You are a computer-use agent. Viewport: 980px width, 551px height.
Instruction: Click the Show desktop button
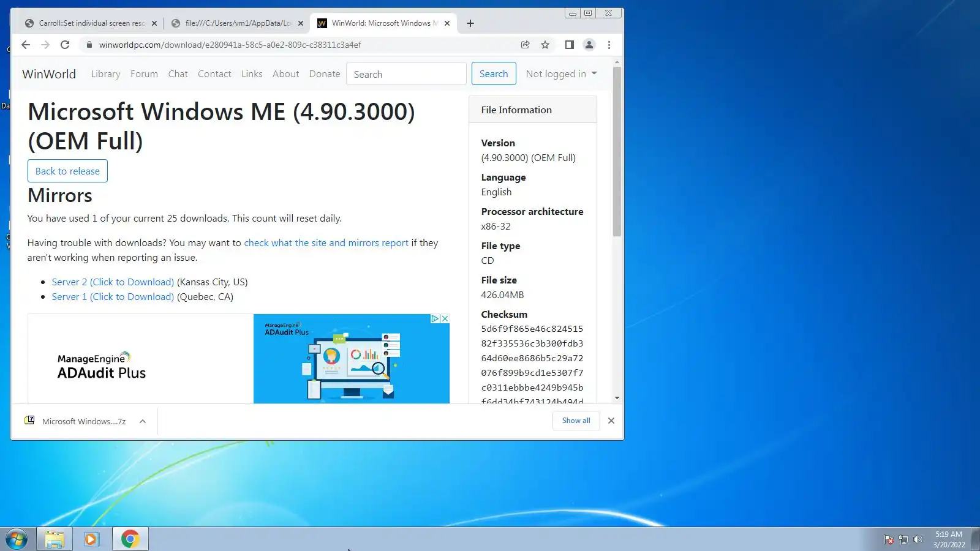click(976, 539)
